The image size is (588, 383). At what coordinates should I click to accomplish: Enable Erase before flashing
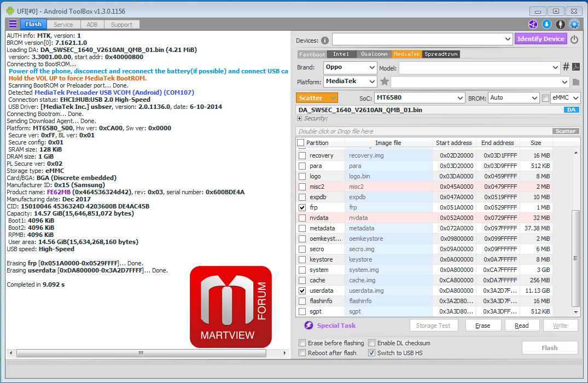(x=302, y=343)
